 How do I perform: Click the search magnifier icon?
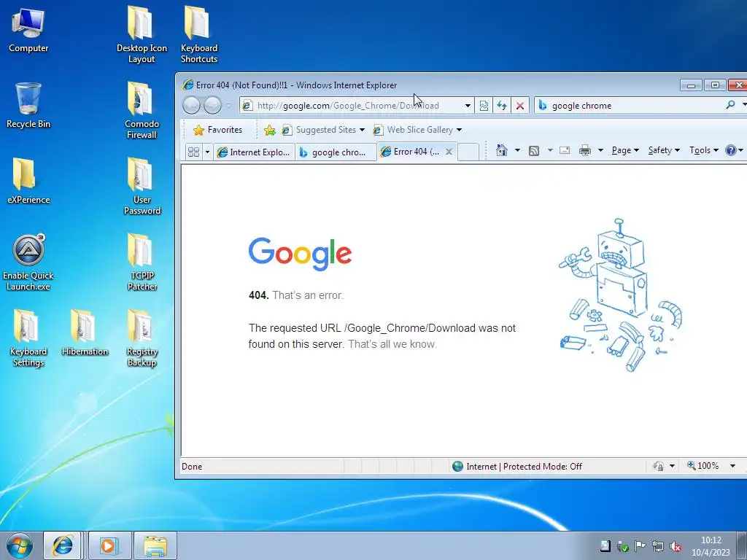(x=730, y=105)
